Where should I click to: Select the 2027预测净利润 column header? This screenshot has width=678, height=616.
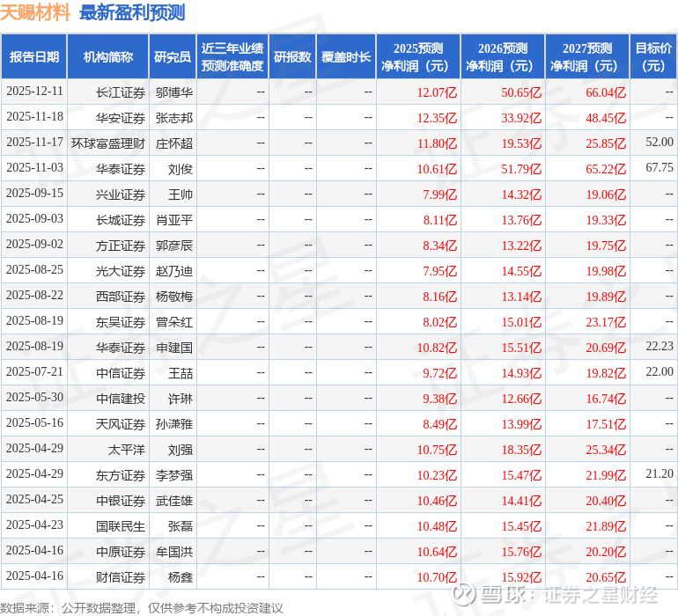tap(587, 56)
